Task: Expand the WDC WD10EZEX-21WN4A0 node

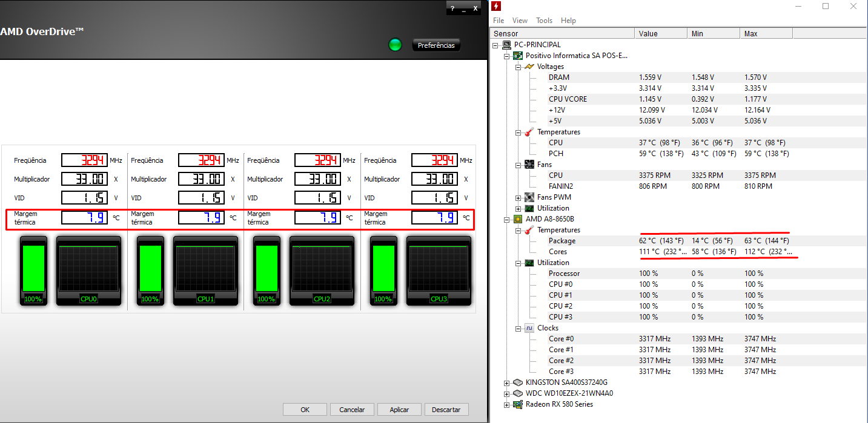Action: point(507,393)
